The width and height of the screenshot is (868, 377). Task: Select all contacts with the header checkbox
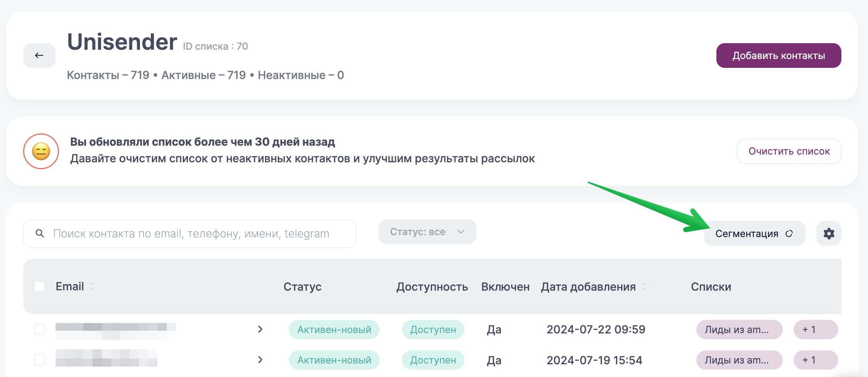click(x=39, y=286)
